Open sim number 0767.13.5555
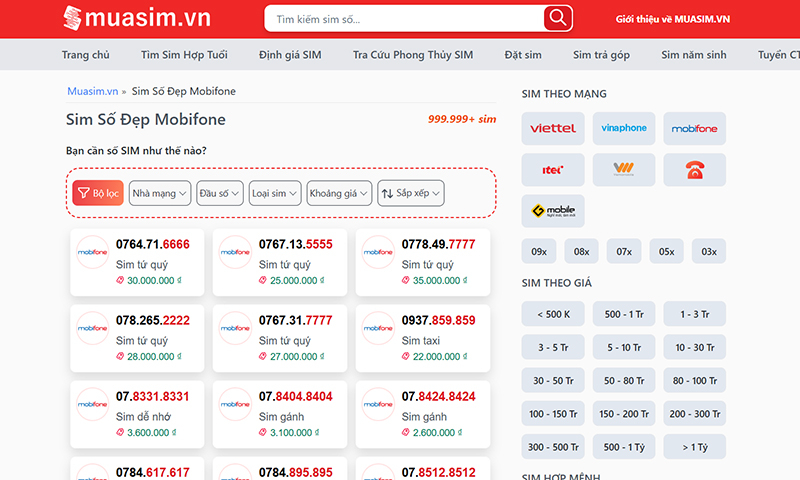 point(295,244)
